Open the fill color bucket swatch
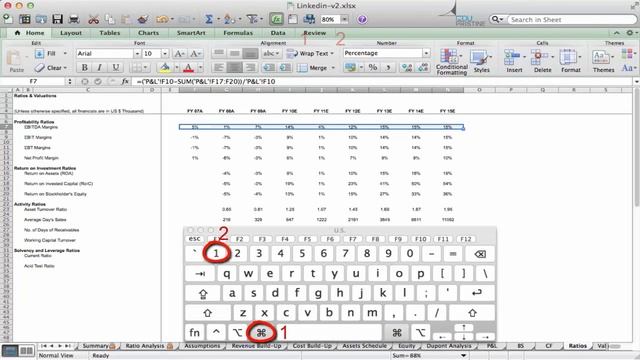This screenshot has height=360, width=640. pyautogui.click(x=165, y=67)
